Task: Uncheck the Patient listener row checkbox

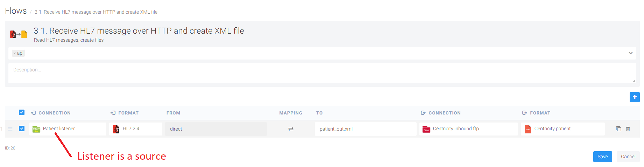Action: click(x=22, y=128)
